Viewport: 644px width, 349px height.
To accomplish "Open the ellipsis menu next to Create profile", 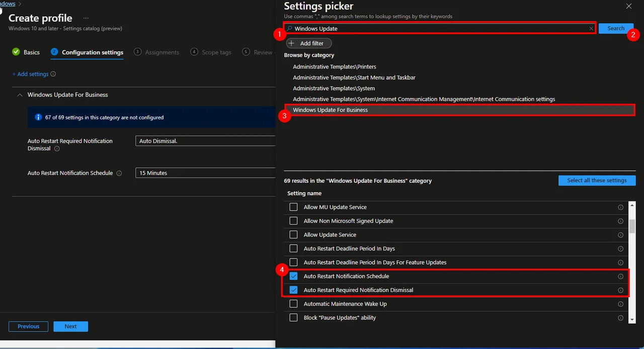I will [86, 18].
